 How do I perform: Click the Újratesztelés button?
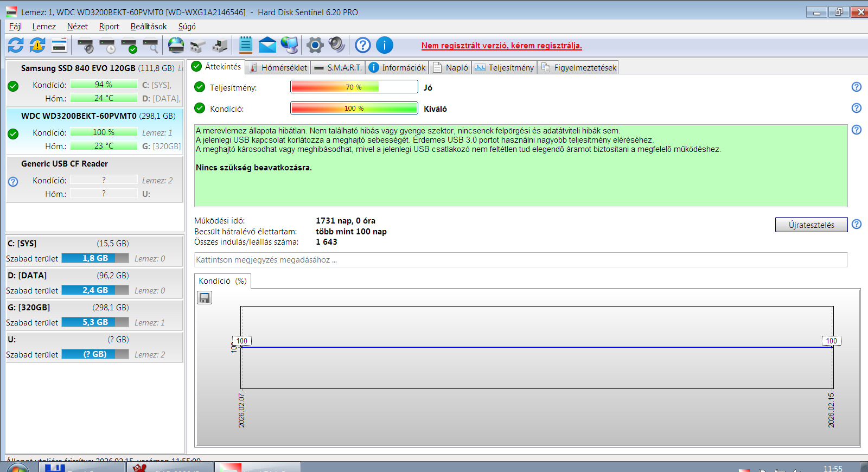coord(812,225)
